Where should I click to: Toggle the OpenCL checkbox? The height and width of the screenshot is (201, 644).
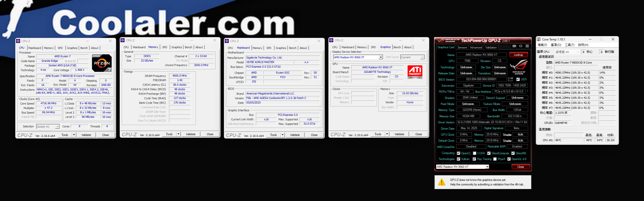tap(458, 153)
